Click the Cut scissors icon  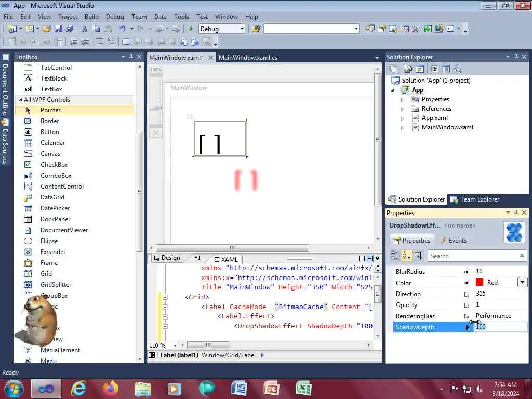click(x=85, y=29)
